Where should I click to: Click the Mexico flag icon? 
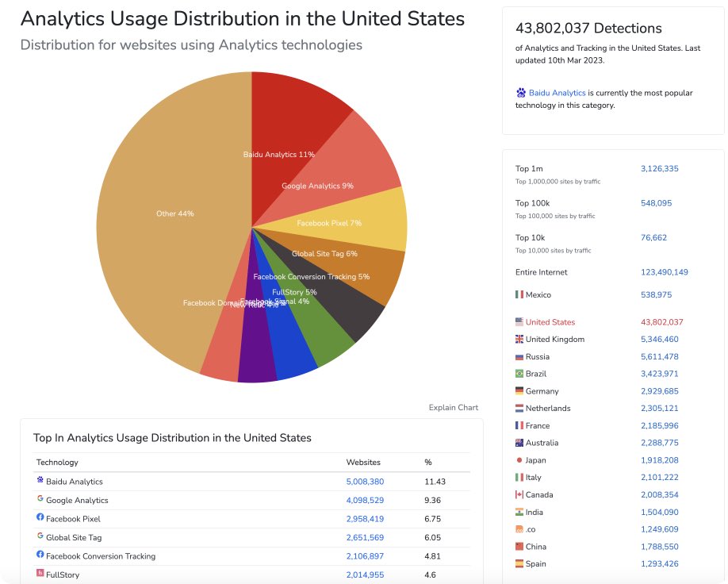519,294
